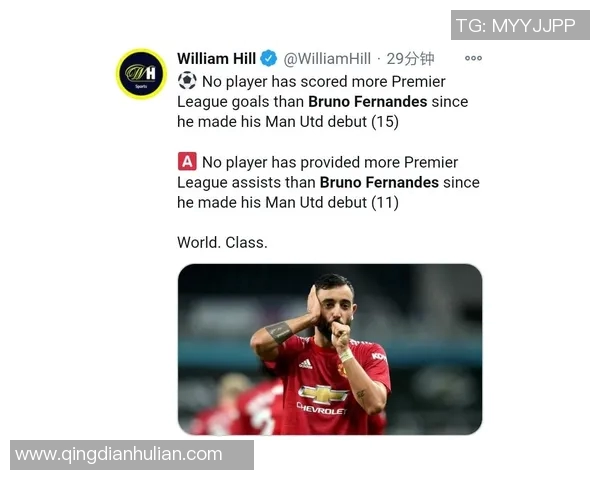Open the Bruno Fernandes photo attachment
This screenshot has width=600, height=480.
(330, 349)
